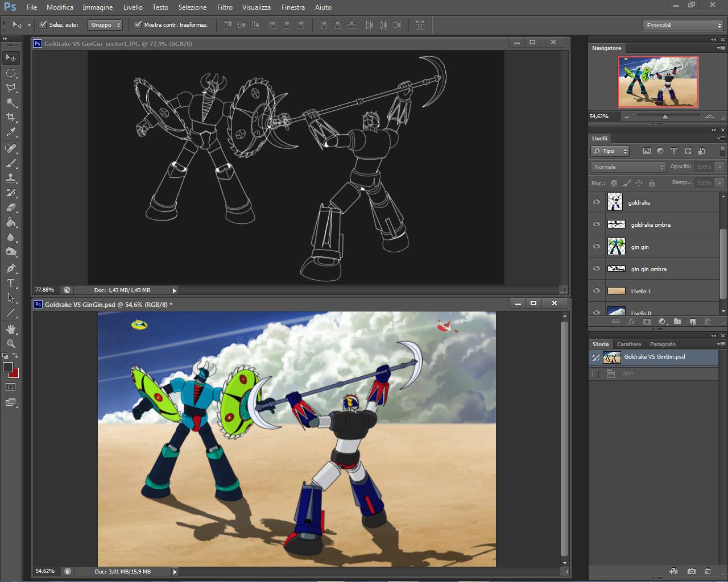Toggle the Selez. auto checkbox
Viewport: 728px width, 582px height.
(43, 25)
